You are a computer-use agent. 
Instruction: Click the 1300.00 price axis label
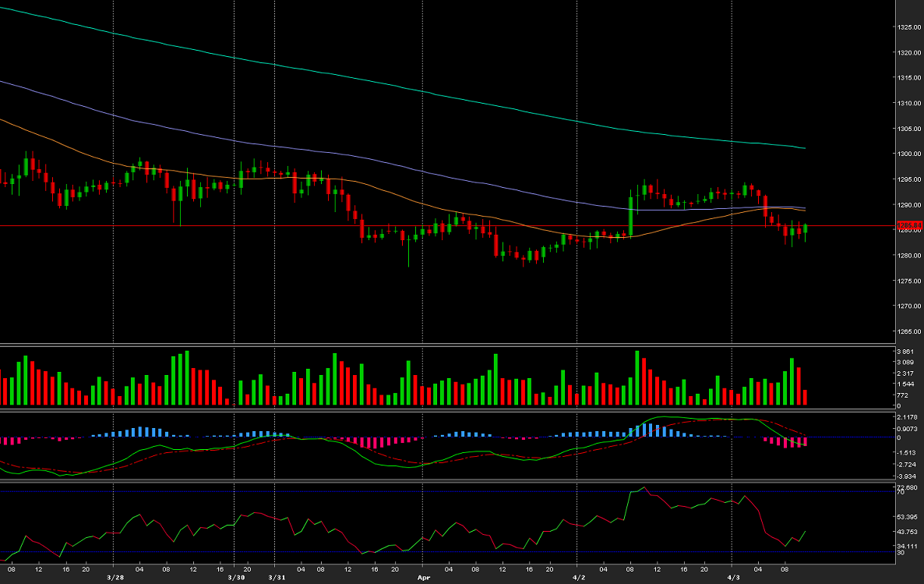click(x=910, y=154)
